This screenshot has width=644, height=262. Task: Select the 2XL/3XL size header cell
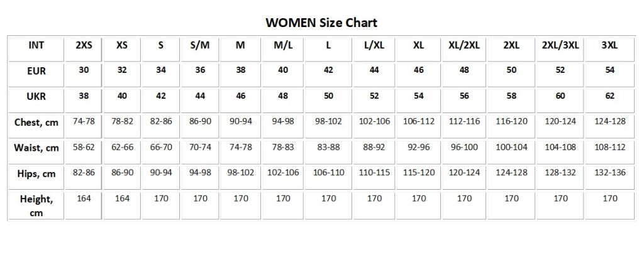tap(560, 45)
